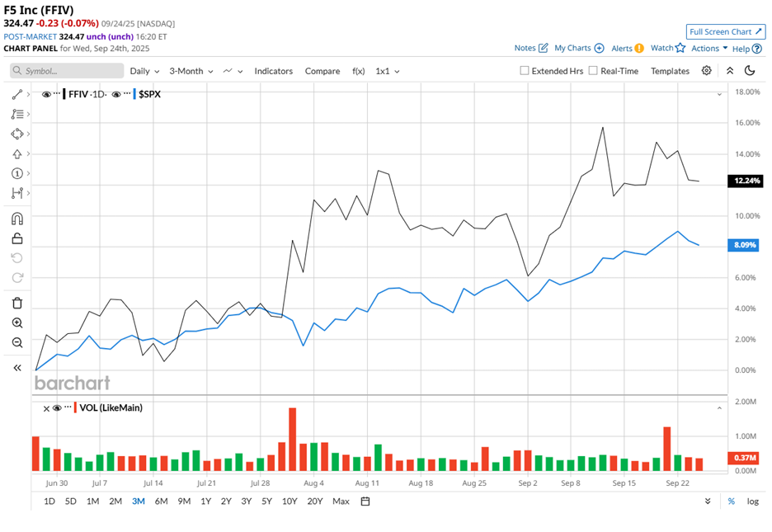Collapse the volume pane chevron

(719, 408)
